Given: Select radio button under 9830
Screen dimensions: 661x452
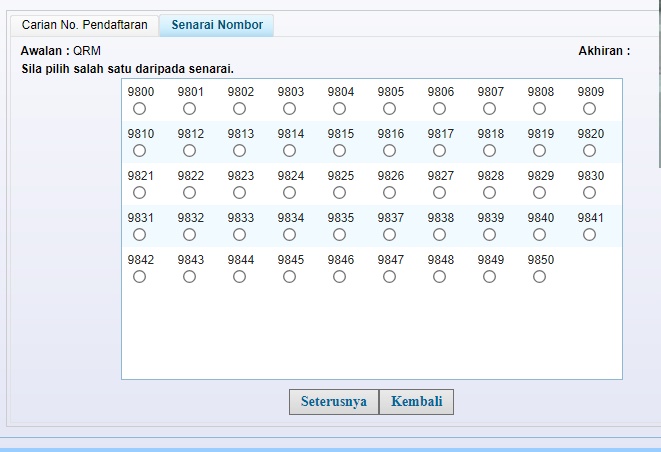Looking at the screenshot, I should coord(589,193).
